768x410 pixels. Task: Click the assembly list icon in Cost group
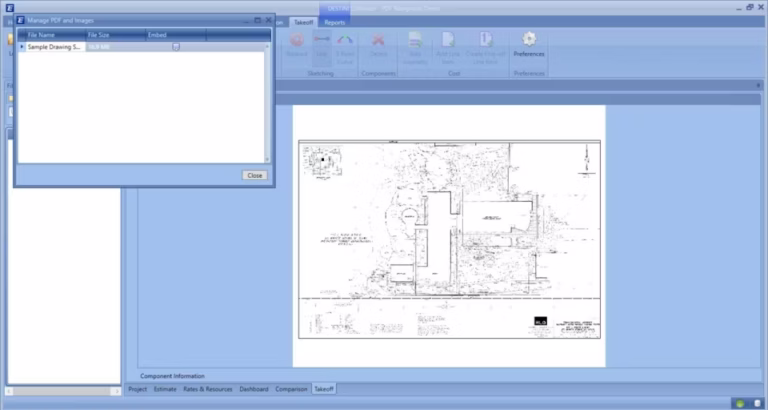click(415, 39)
